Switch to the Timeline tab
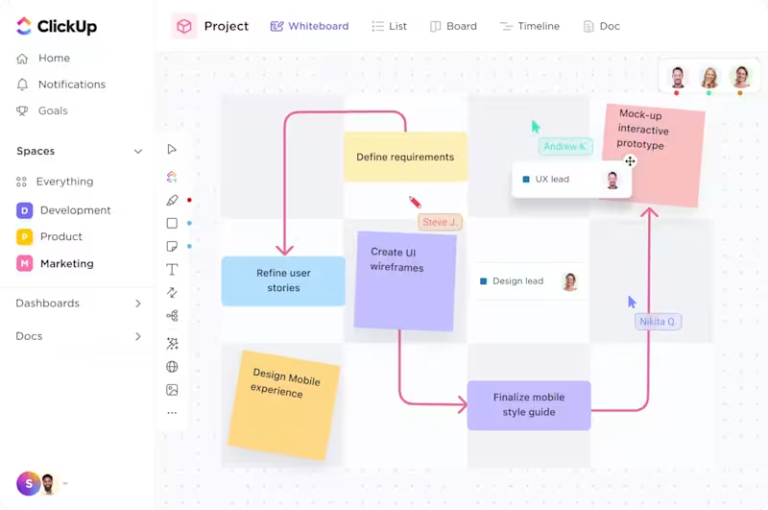The width and height of the screenshot is (768, 510). click(x=529, y=26)
